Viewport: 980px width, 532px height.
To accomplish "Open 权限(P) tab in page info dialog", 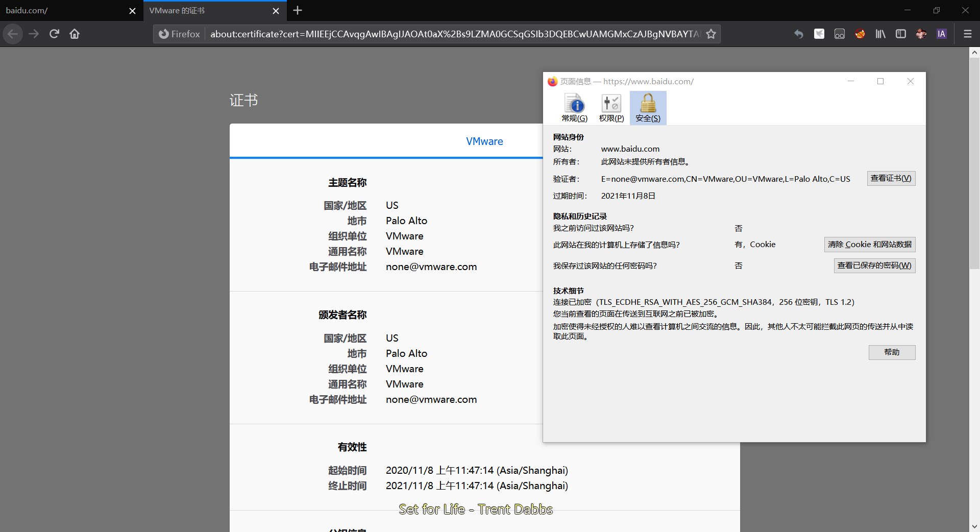I will tap(611, 108).
